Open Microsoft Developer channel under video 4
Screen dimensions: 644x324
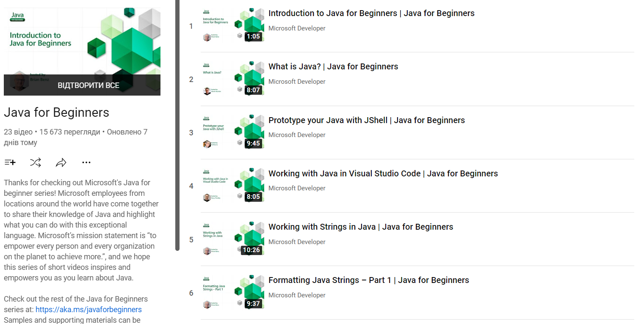point(297,188)
